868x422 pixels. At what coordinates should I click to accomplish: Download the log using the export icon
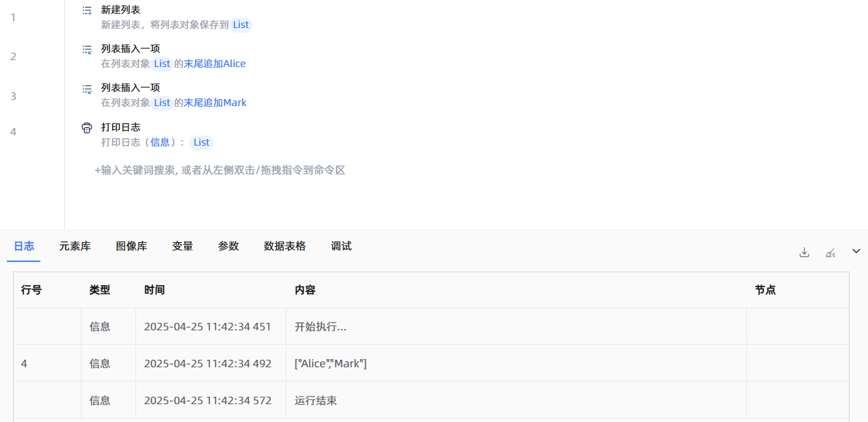[804, 252]
